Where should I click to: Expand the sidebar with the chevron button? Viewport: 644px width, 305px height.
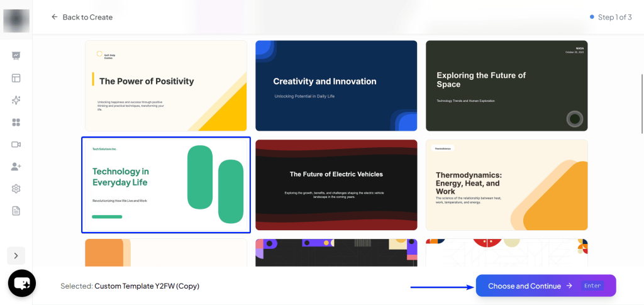pyautogui.click(x=16, y=256)
